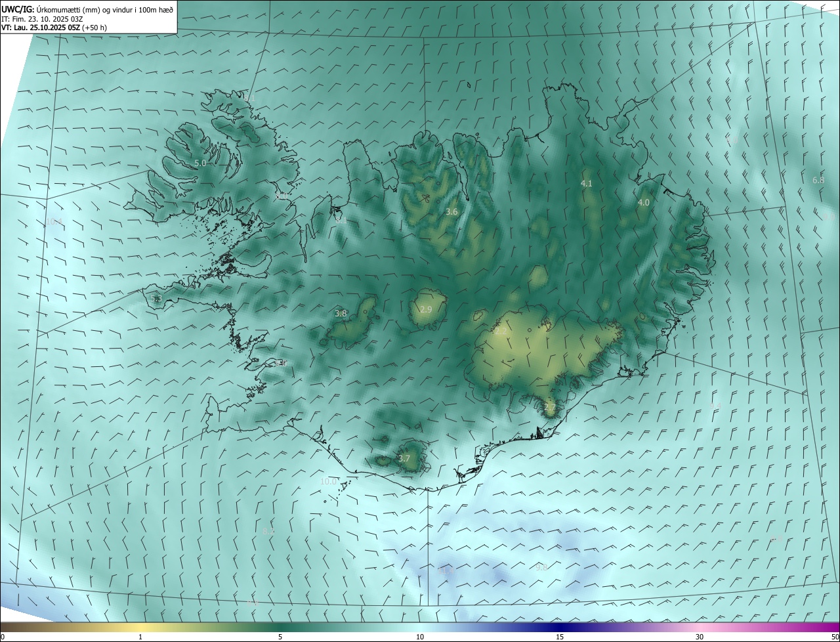This screenshot has width=840, height=642.
Task: Click the '4.1' value in the northeast
Action: tap(587, 183)
